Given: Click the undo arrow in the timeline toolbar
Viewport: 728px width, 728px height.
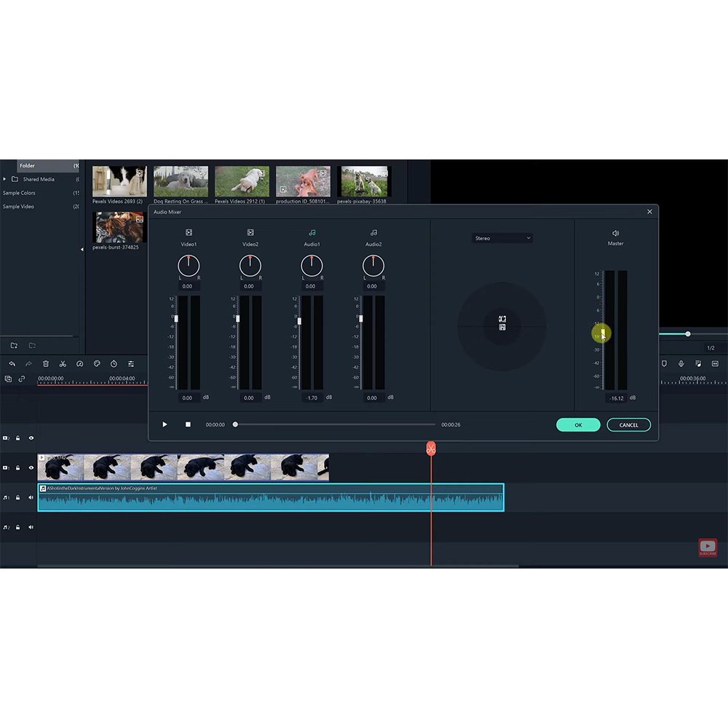Looking at the screenshot, I should point(12,364).
